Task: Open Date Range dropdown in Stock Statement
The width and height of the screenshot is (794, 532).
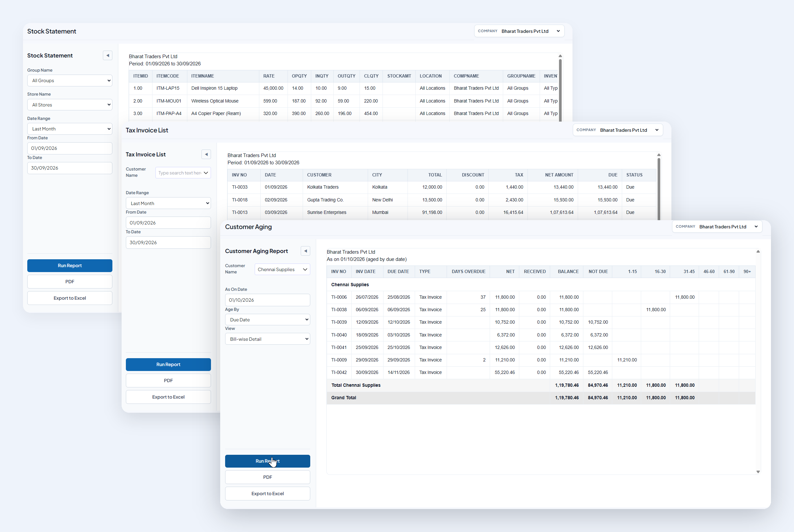Action: 70,129
